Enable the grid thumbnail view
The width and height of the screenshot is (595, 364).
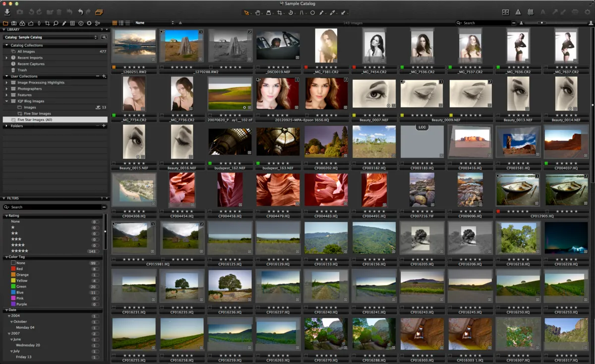(115, 23)
